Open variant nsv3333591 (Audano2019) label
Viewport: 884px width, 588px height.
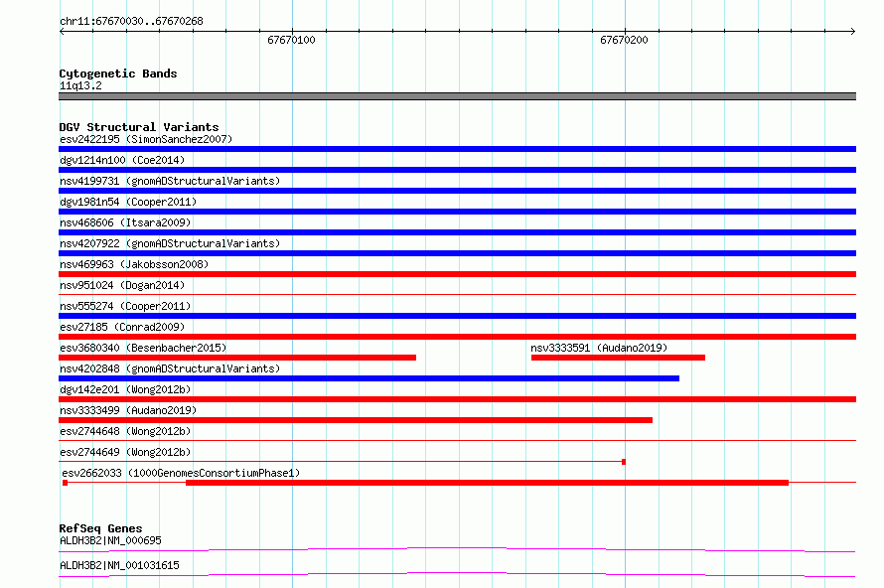pos(599,348)
